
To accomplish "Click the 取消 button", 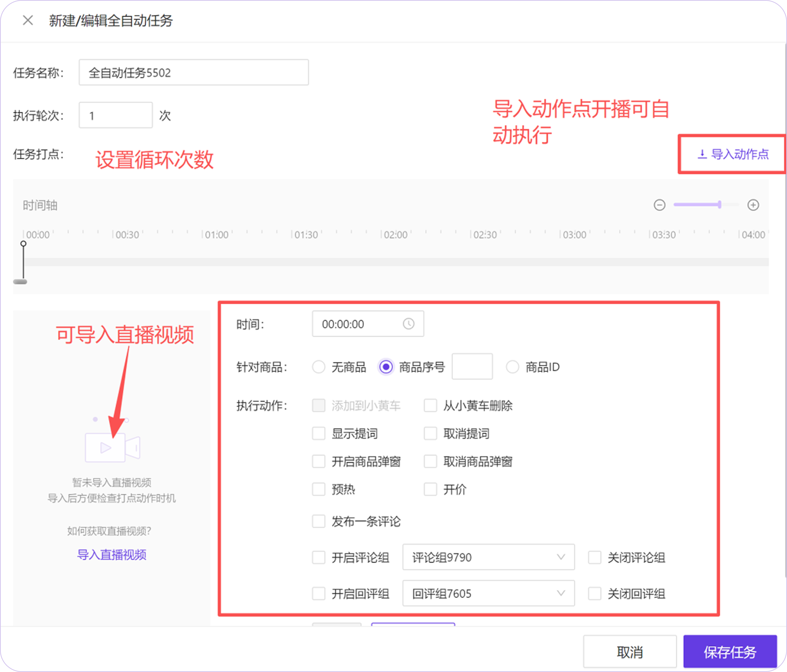I will point(629,652).
